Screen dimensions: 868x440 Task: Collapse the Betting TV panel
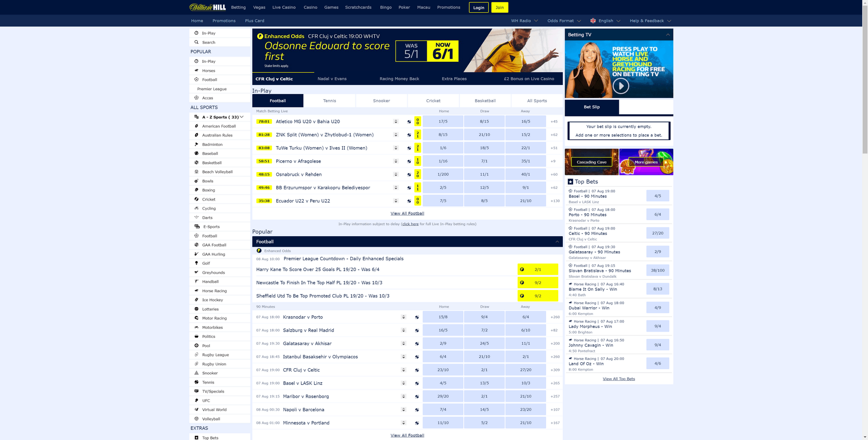(668, 35)
